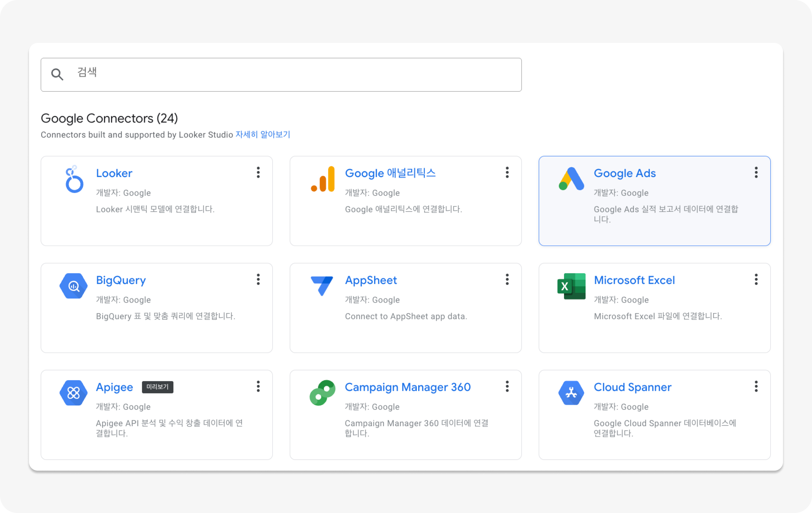Open three-dot menu for Google 애널리틱스
The image size is (812, 513).
[507, 172]
